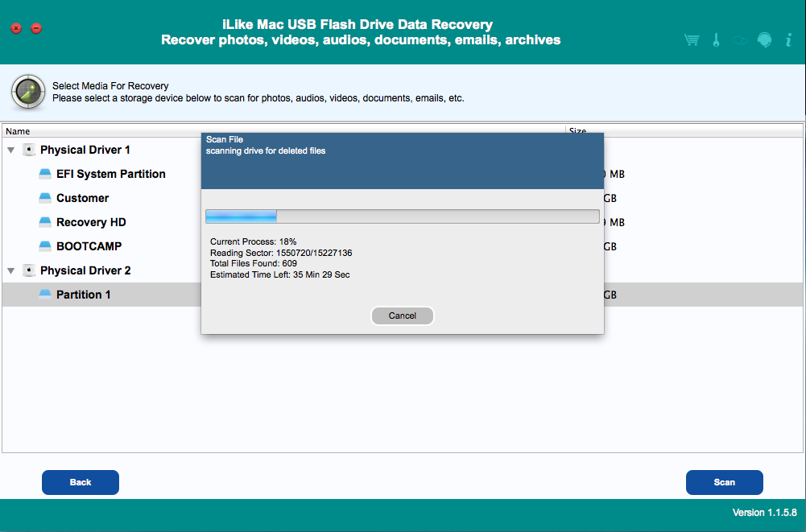806x532 pixels.
Task: Click the scan progress bar
Action: (x=403, y=217)
